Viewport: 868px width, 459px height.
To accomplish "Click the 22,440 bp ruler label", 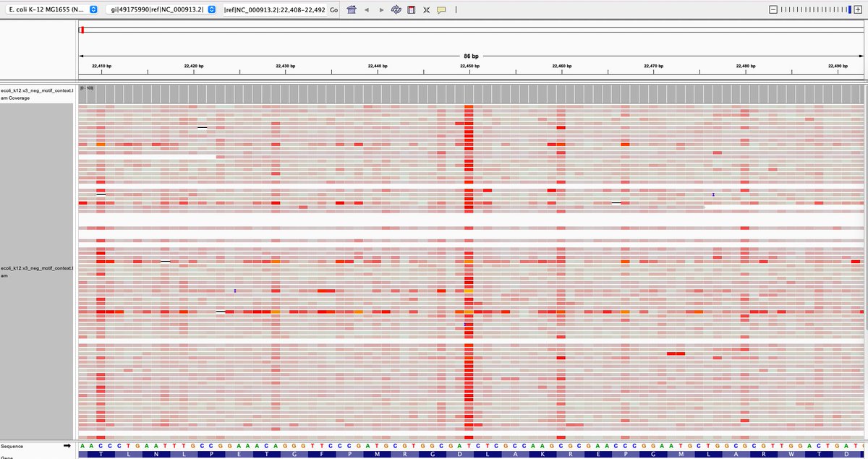I will pyautogui.click(x=378, y=66).
